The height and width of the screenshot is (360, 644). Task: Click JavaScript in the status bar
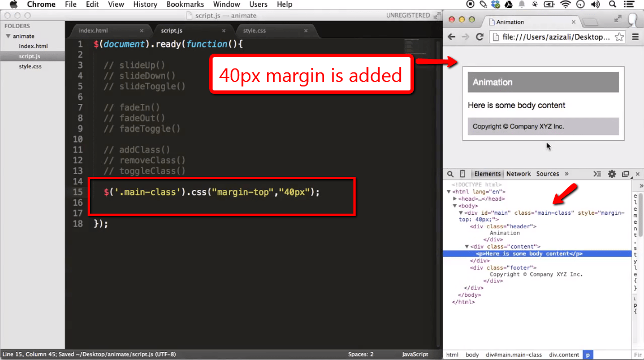pos(414,354)
